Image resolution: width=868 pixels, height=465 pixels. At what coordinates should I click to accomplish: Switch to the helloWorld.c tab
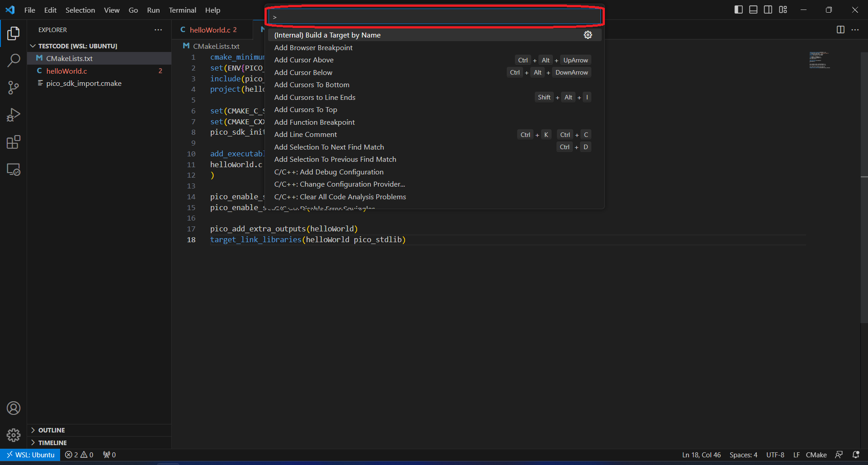[209, 30]
